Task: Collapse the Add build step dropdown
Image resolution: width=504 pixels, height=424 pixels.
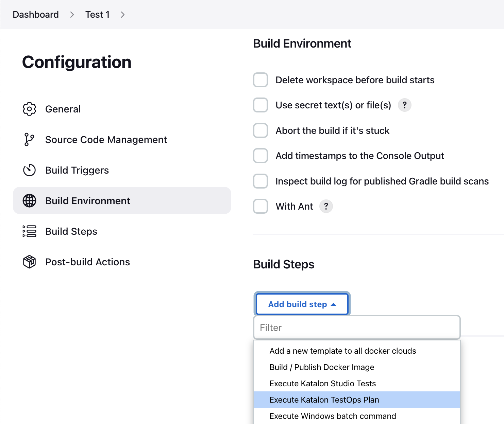Action: pos(302,304)
